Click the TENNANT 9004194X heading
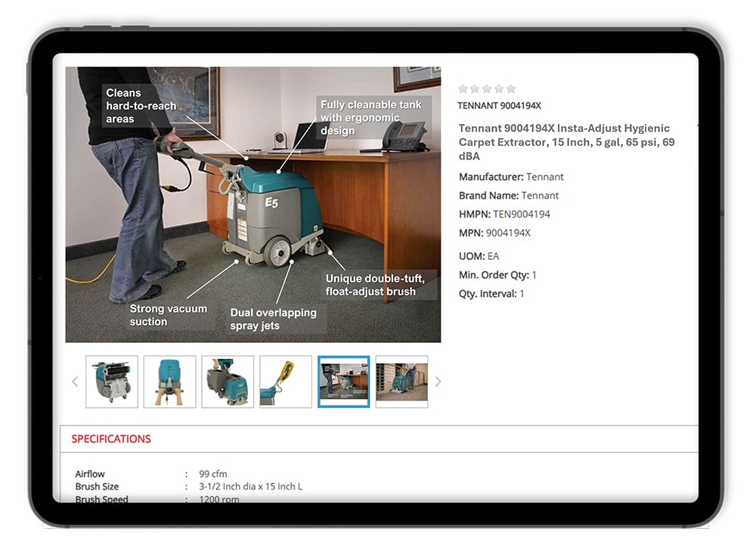This screenshot has width=756, height=553. point(499,106)
